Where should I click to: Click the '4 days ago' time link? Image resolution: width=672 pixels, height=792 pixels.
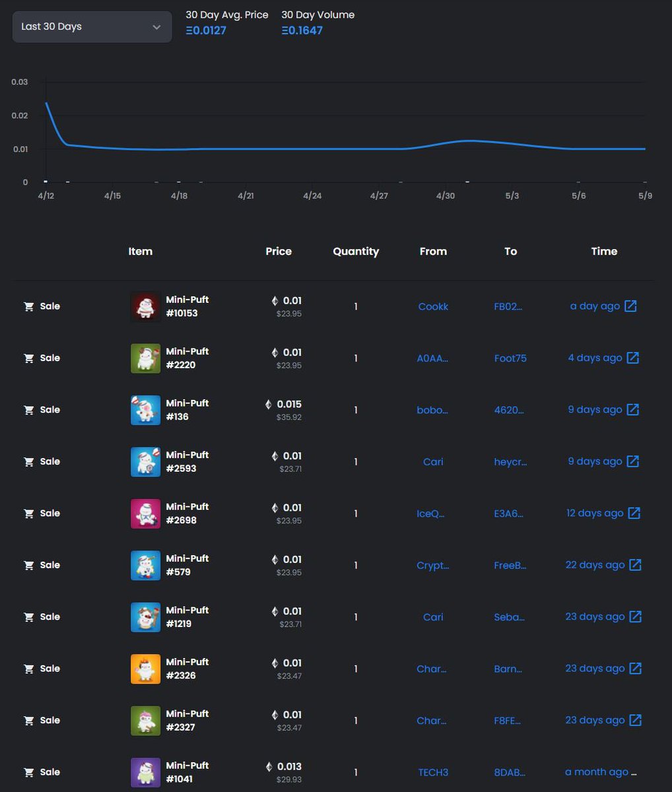595,358
